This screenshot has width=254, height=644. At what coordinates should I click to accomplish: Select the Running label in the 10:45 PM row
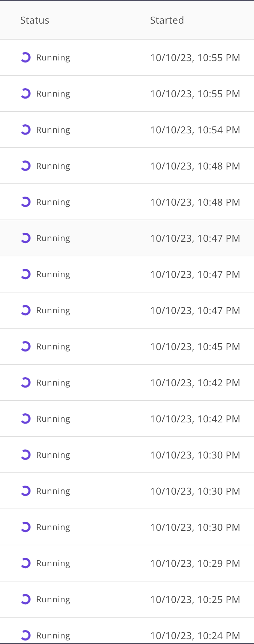tap(53, 347)
